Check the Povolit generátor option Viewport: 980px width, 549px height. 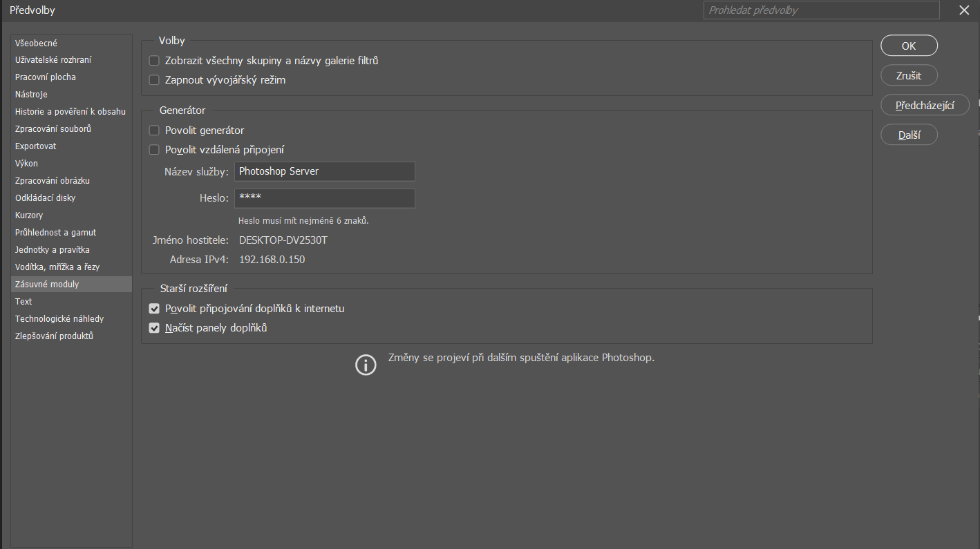154,131
